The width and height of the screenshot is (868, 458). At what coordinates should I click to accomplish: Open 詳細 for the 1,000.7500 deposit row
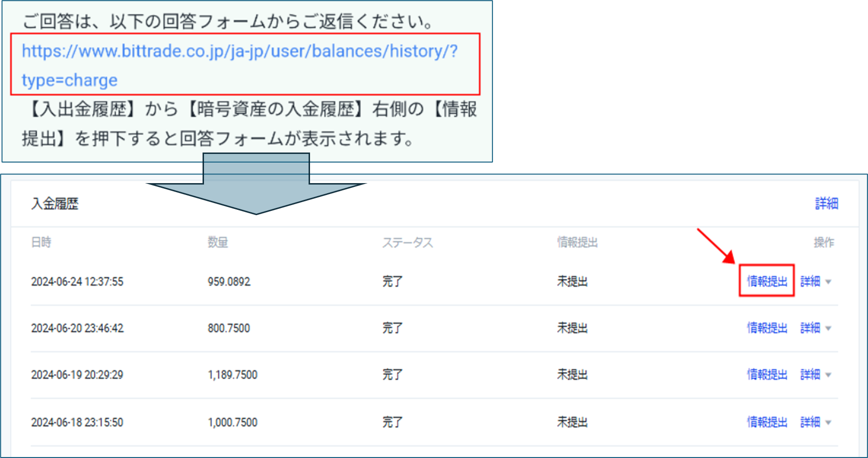coord(810,422)
